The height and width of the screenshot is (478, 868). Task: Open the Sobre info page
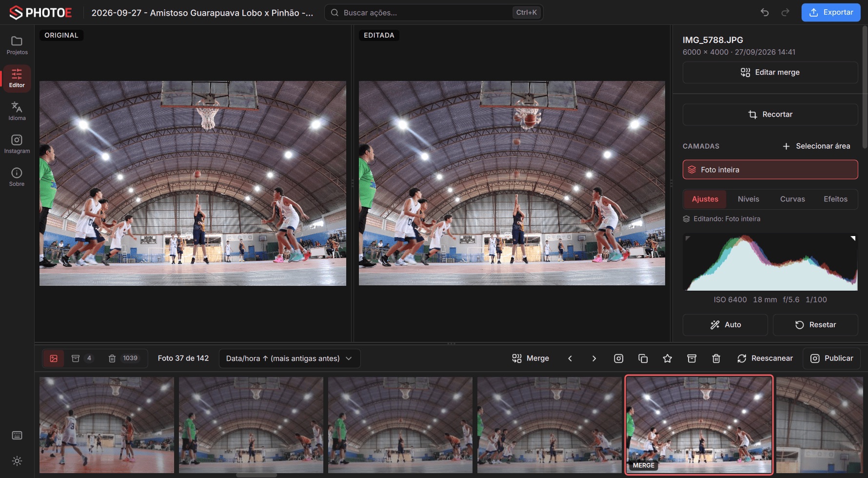coord(17,177)
